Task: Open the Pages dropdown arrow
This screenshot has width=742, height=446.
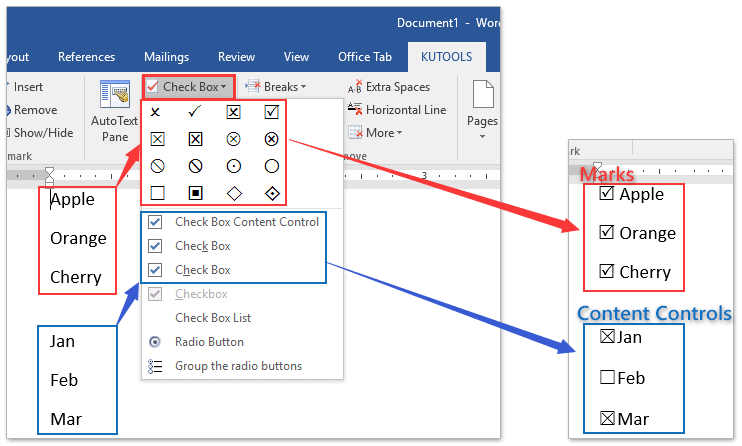Action: click(482, 136)
